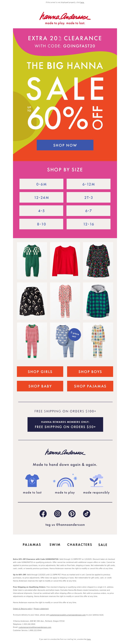Click SHOP GIRLS button
Image resolution: width=130 pixels, height=644 pixels.
40,372
